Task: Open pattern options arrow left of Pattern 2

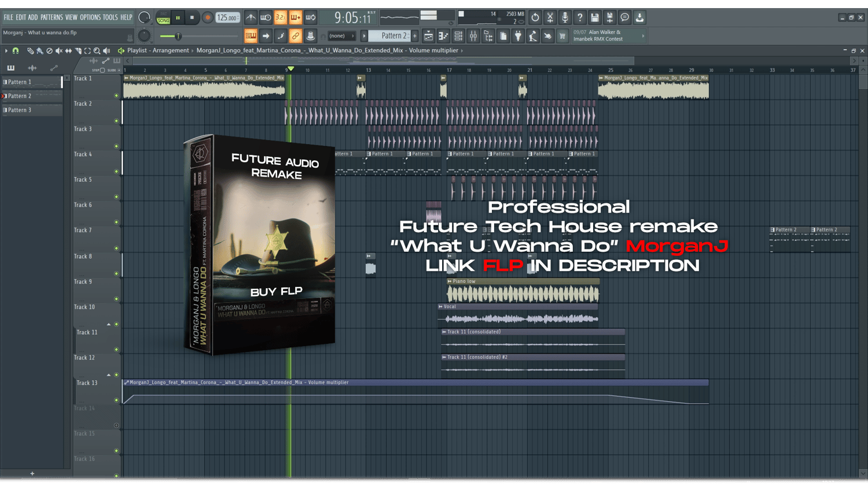Action: (x=365, y=36)
